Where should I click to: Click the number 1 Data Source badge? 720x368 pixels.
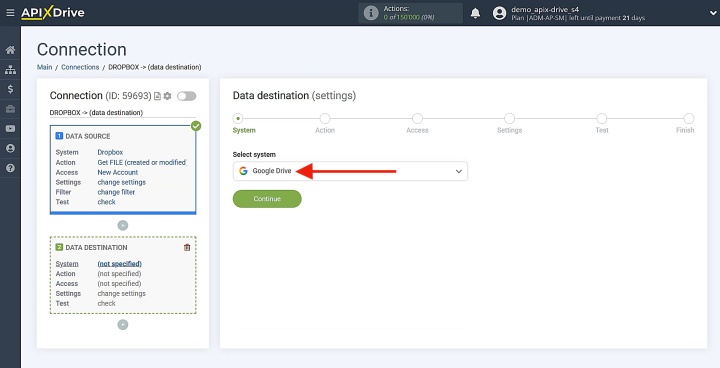[59, 136]
